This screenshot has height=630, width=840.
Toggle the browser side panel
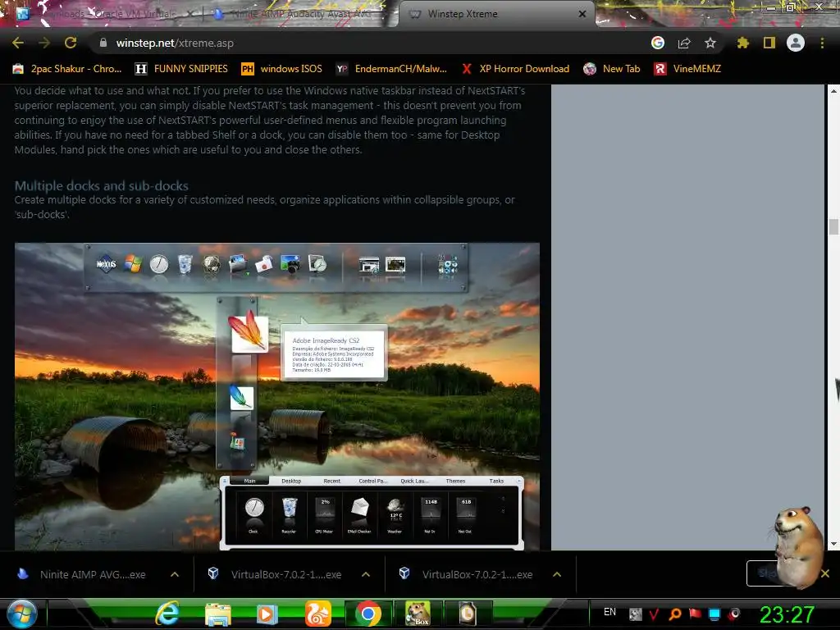pos(769,43)
